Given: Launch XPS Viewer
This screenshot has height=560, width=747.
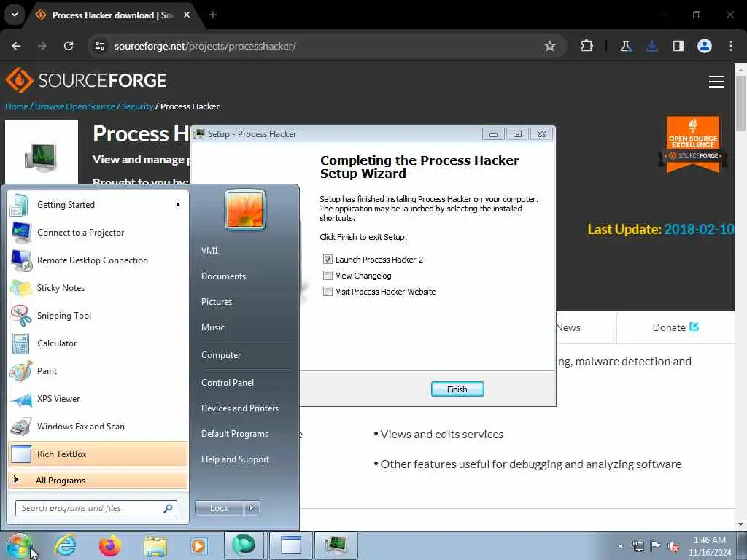Looking at the screenshot, I should pyautogui.click(x=98, y=399).
